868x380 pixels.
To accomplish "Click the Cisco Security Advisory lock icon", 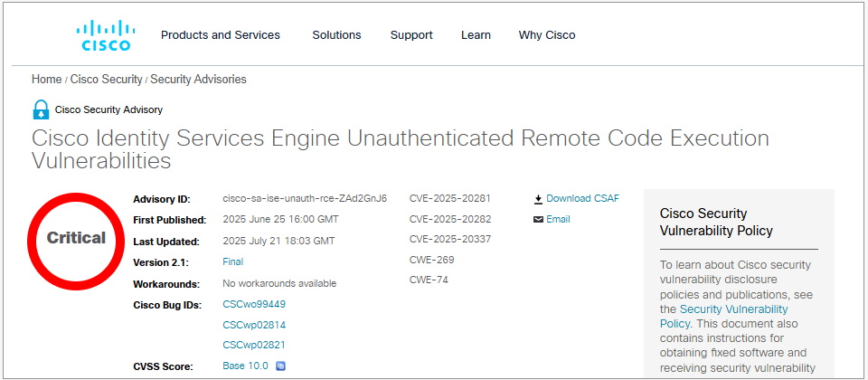I will pyautogui.click(x=41, y=110).
